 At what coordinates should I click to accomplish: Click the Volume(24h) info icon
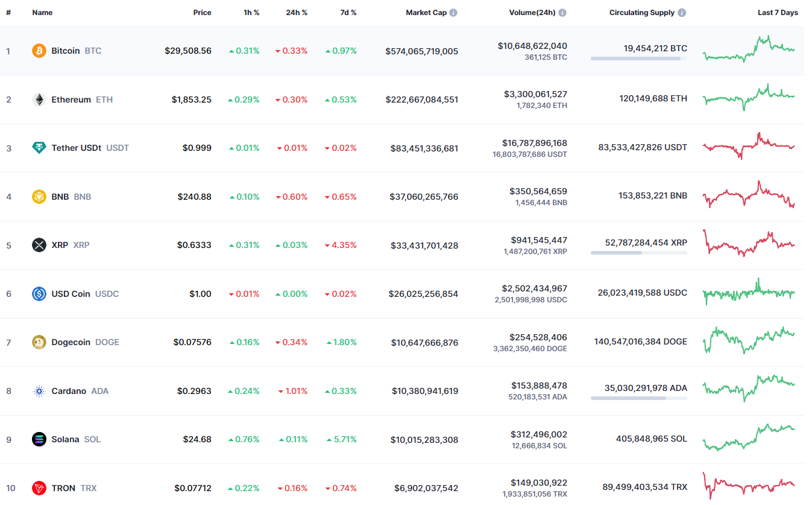click(563, 12)
